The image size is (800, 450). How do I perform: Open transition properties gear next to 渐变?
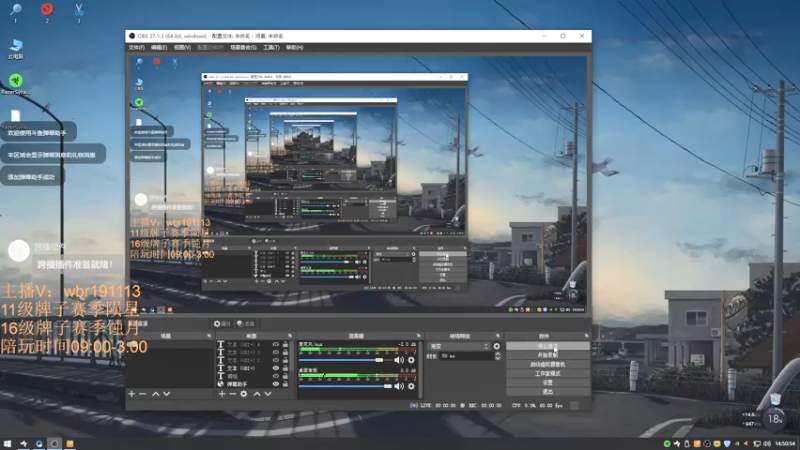(x=496, y=346)
